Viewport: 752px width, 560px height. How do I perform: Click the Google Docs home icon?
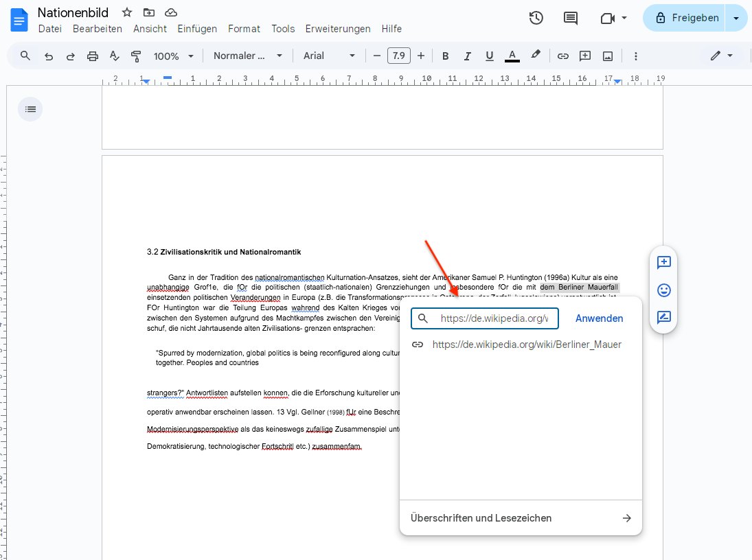[19, 20]
